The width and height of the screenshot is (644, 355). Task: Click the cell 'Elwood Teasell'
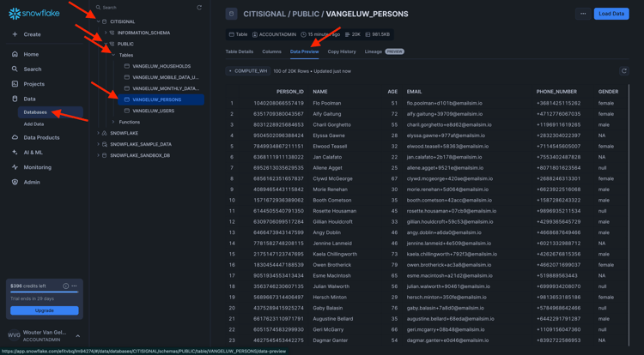(330, 147)
